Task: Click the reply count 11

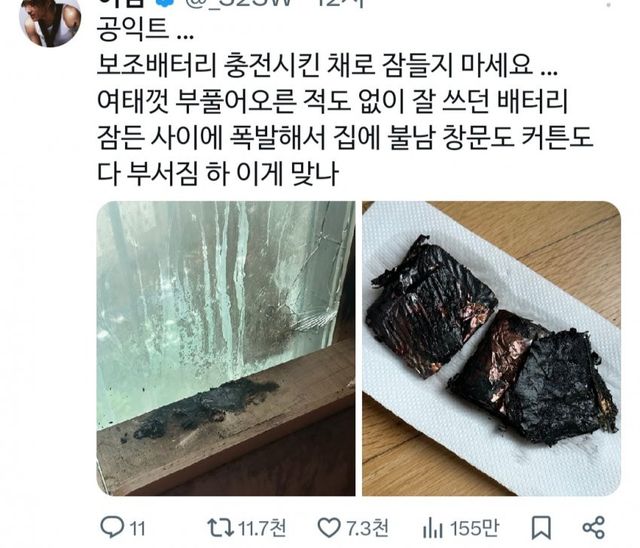Action: pyautogui.click(x=138, y=529)
